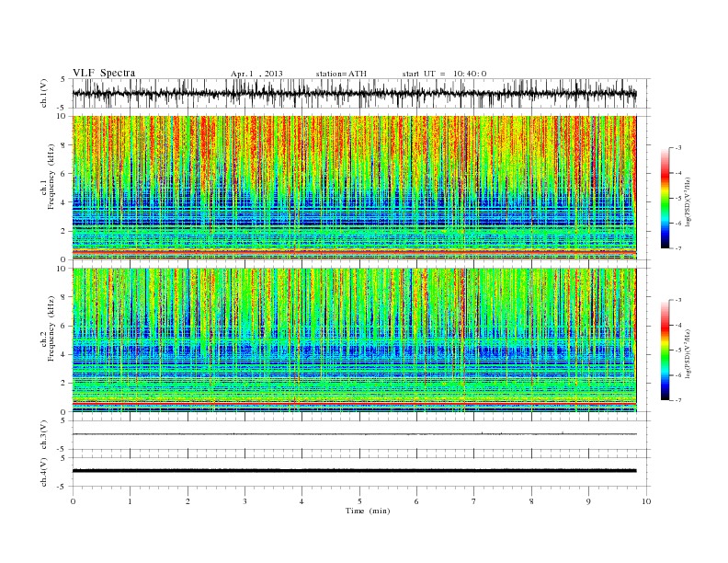The height and width of the screenshot is (563, 728).
Task: Click the time axis tick label '5'
Action: (x=359, y=501)
